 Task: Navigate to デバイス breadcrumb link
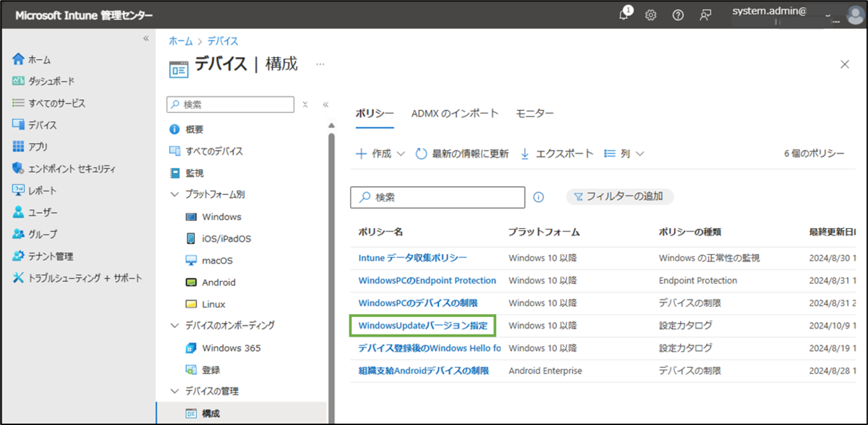[x=223, y=41]
